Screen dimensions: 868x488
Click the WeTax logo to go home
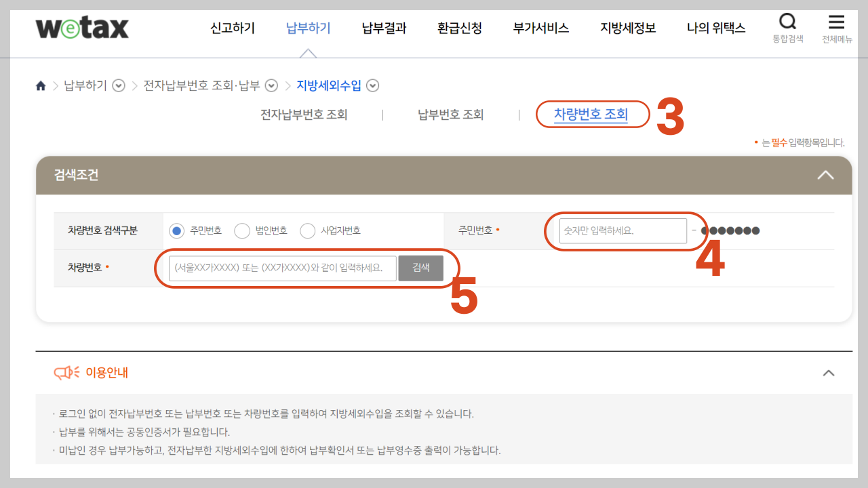pyautogui.click(x=81, y=28)
